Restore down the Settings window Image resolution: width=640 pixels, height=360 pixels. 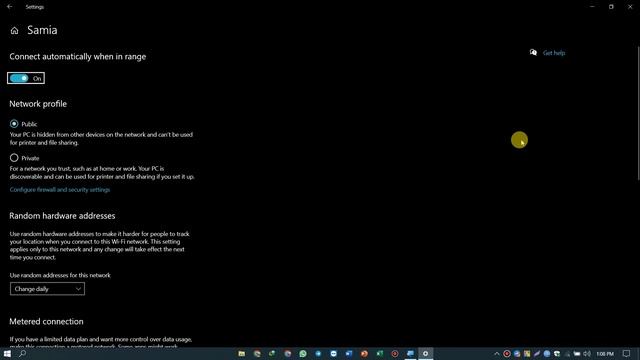coord(611,7)
